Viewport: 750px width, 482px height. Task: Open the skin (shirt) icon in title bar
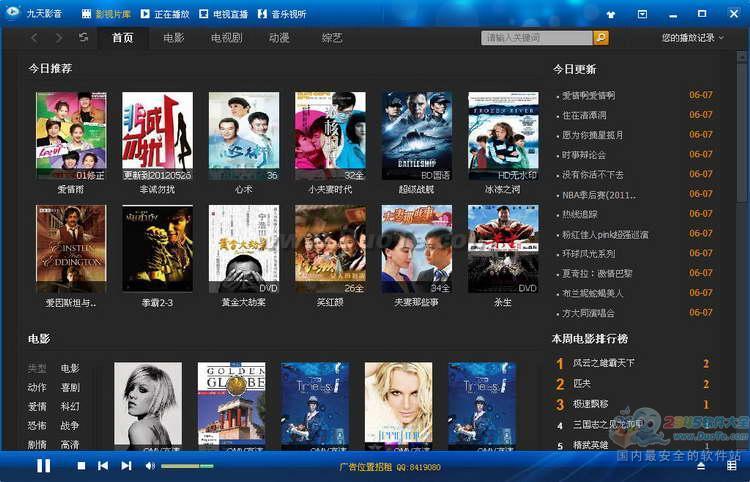(x=611, y=14)
